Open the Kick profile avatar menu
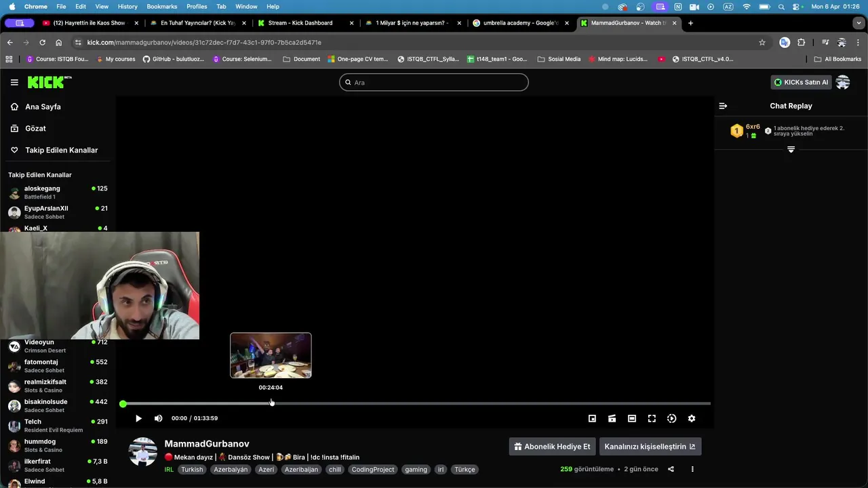This screenshot has height=488, width=868. coord(843,82)
